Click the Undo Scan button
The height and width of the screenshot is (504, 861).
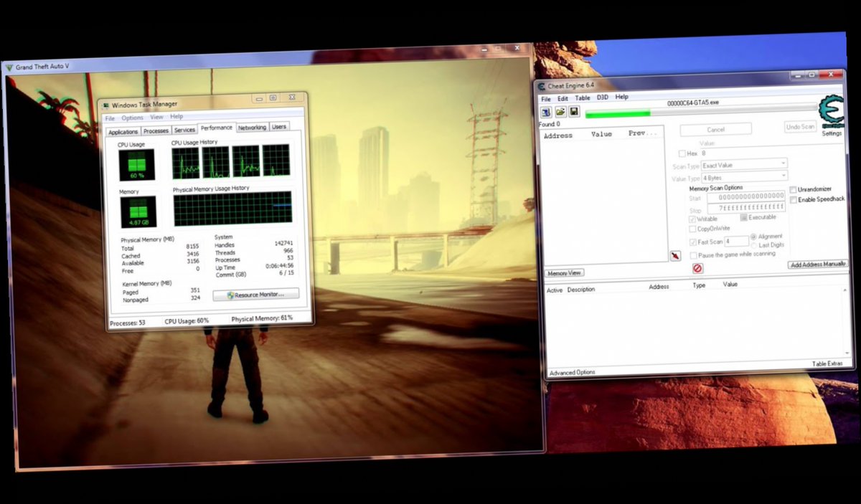[800, 127]
